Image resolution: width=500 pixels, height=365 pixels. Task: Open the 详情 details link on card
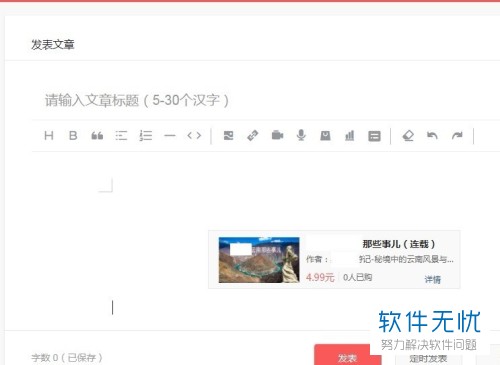coord(433,279)
